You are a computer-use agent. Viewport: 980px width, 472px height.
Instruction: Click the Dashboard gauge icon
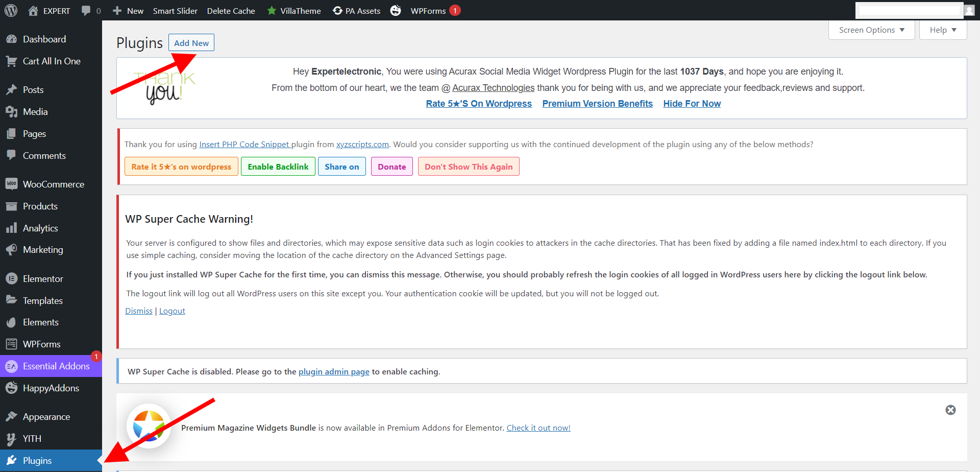11,39
